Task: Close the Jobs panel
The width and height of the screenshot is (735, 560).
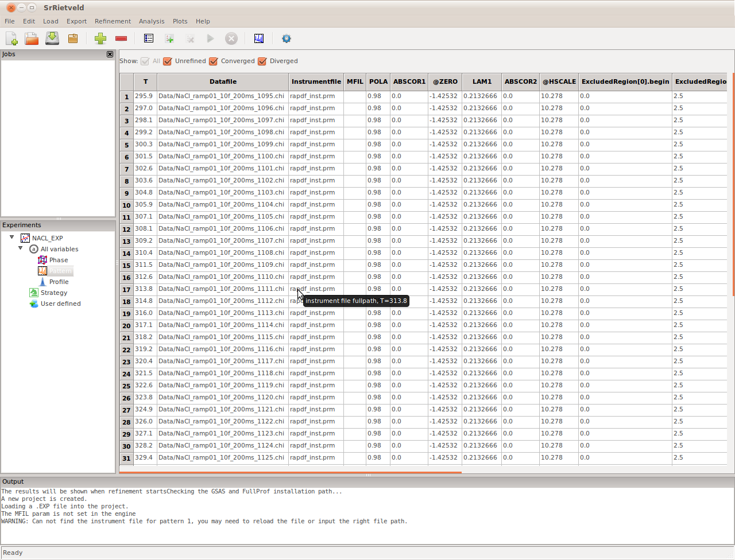Action: point(110,54)
